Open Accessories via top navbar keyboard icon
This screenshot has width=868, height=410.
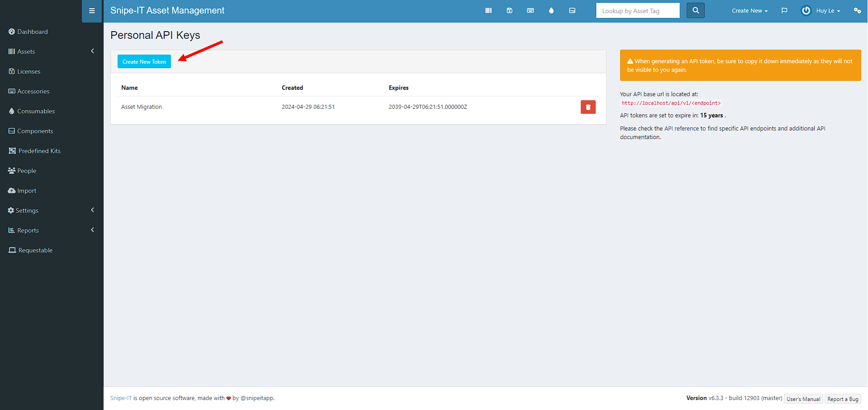point(530,11)
